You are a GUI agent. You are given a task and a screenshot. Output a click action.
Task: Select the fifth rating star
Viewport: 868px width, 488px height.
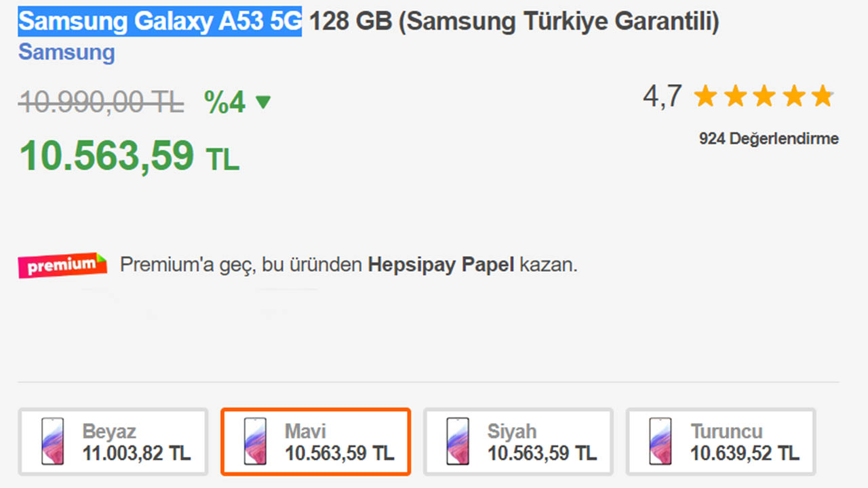(x=824, y=96)
